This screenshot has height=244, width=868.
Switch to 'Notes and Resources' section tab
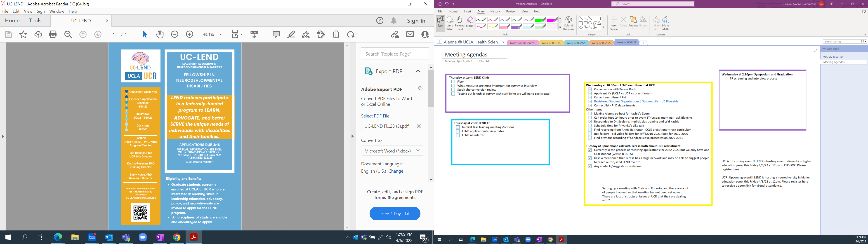[x=523, y=43]
